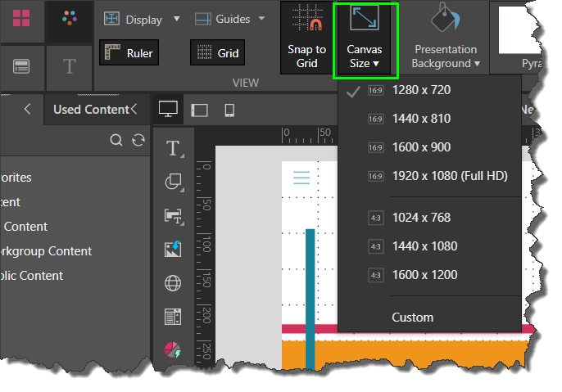562x392 pixels.
Task: Select the Shapes tool
Action: click(x=174, y=182)
